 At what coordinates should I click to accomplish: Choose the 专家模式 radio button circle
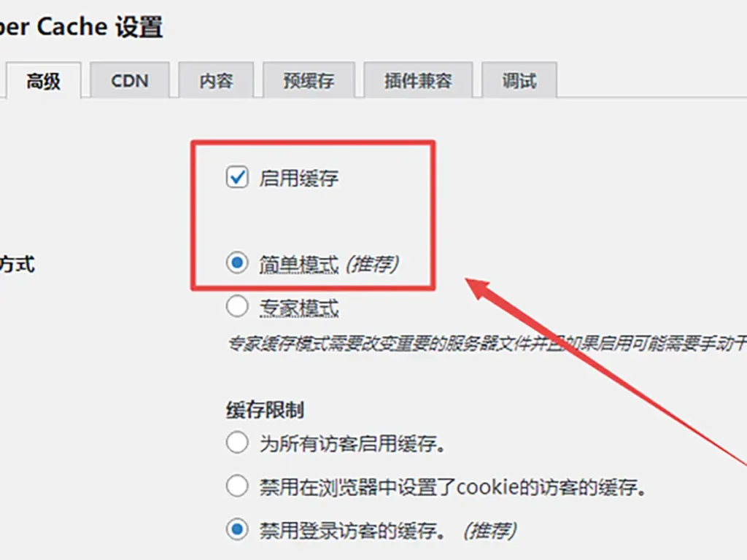[x=237, y=307]
